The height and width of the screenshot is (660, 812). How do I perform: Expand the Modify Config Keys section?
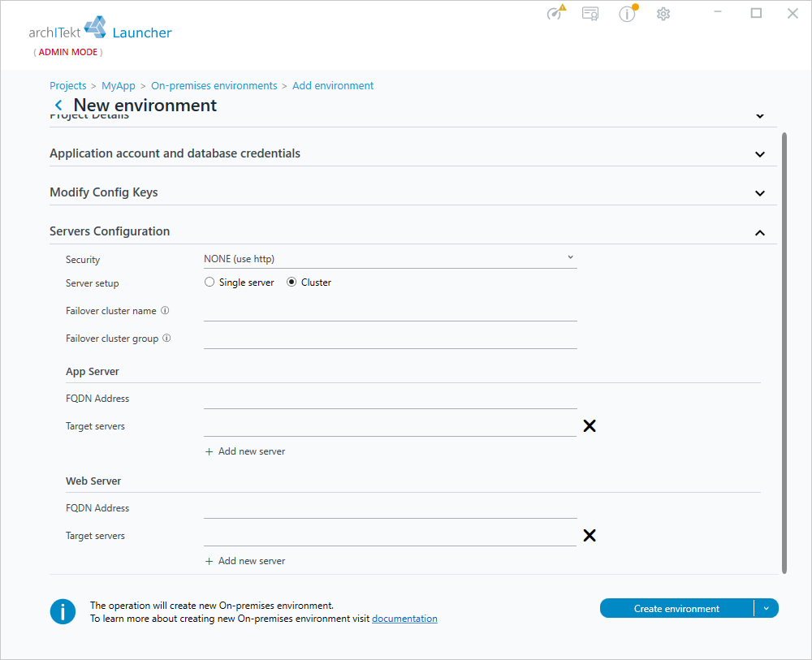(760, 193)
